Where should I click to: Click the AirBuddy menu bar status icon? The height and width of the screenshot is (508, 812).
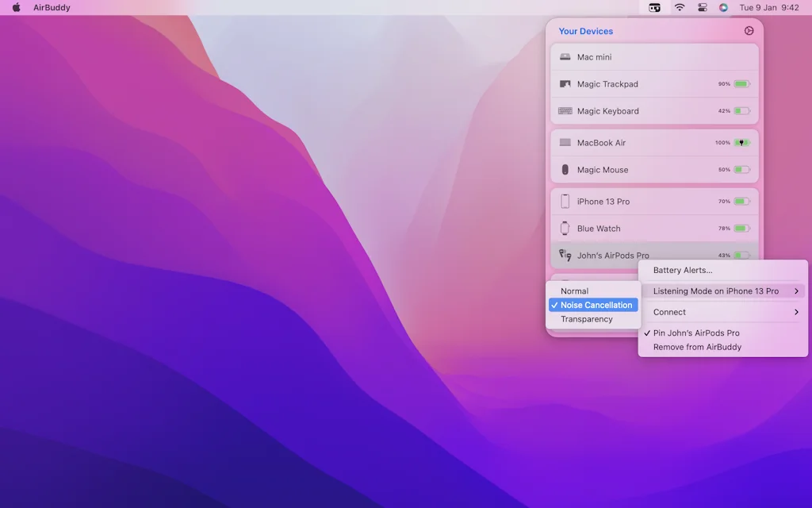(x=654, y=8)
